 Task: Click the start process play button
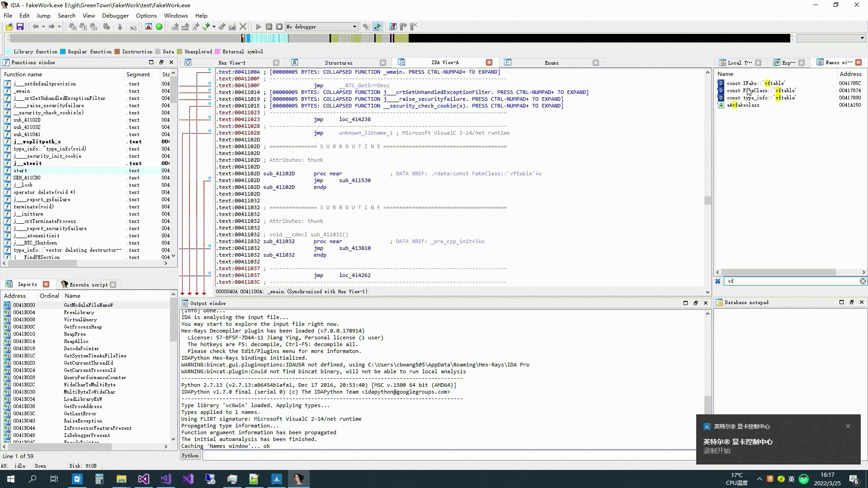[x=259, y=27]
